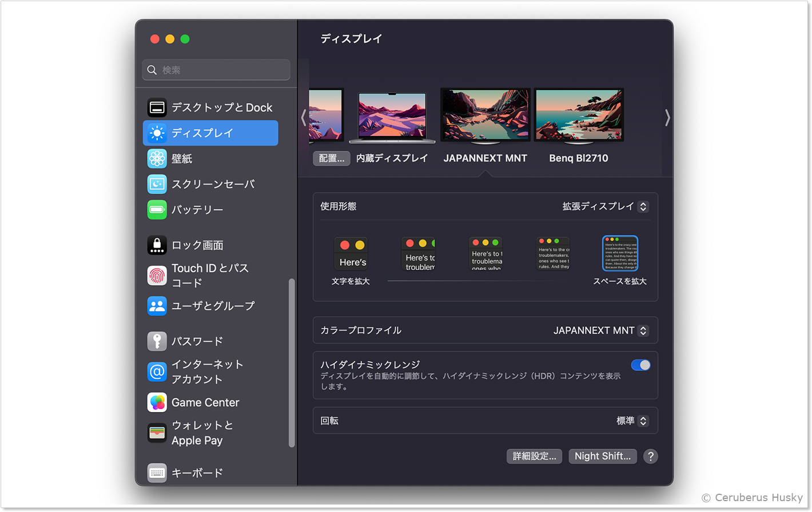Click the インターネットアカウント @ icon

tap(157, 371)
